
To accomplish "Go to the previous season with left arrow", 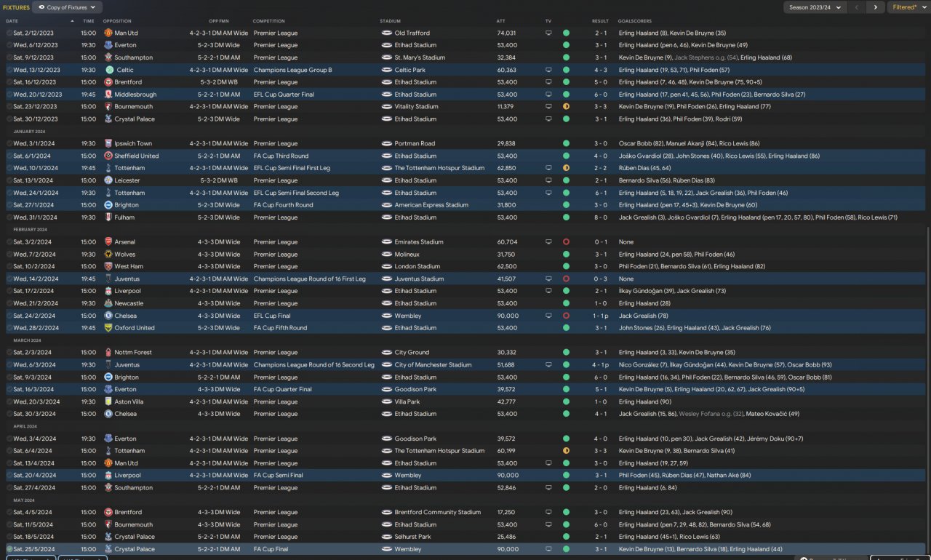I will 857,7.
